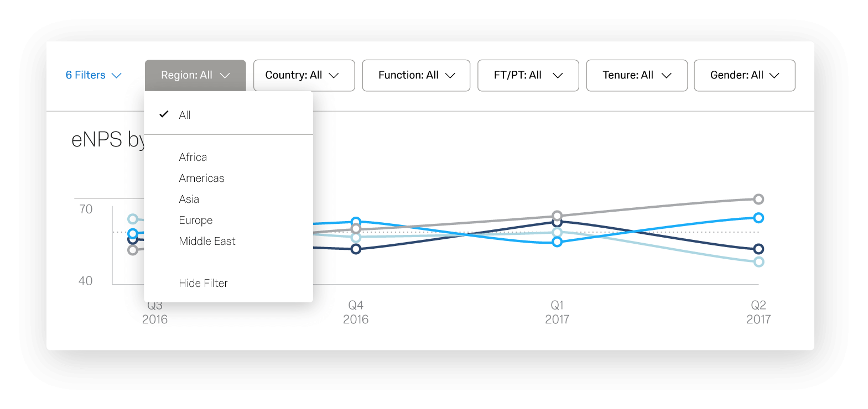
Task: Choose Middle East region option
Action: 207,241
